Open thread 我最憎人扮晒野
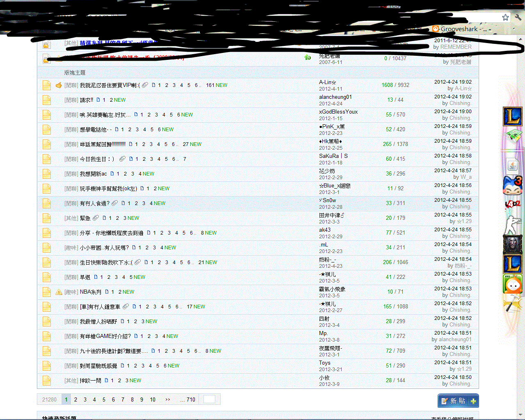 (x=98, y=322)
